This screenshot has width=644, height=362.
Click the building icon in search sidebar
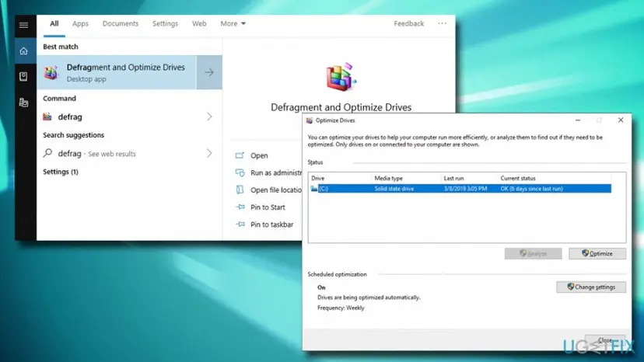[24, 103]
